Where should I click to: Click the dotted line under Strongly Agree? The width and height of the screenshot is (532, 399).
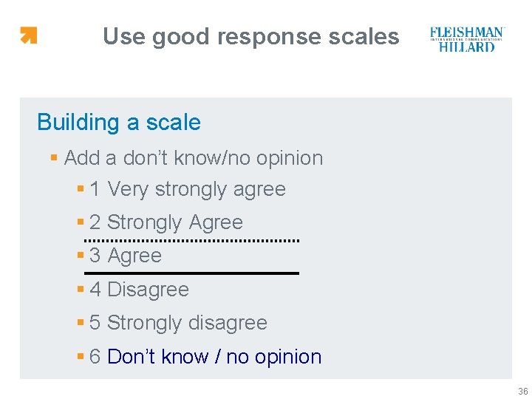click(191, 241)
